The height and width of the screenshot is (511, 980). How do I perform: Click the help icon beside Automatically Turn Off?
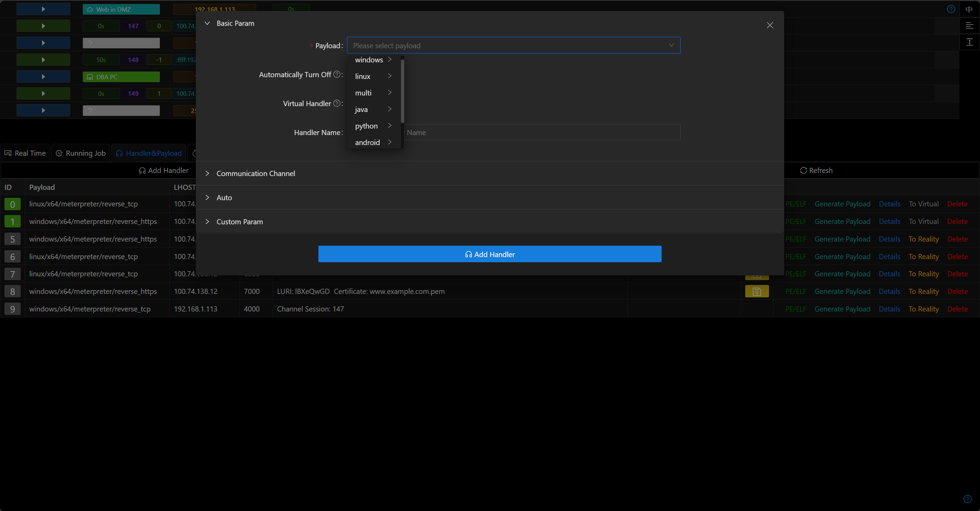tap(337, 75)
